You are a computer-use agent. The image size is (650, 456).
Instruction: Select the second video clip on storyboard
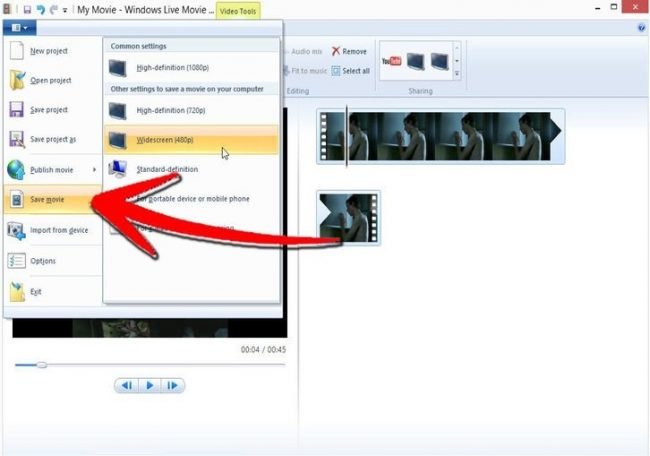[x=347, y=217]
